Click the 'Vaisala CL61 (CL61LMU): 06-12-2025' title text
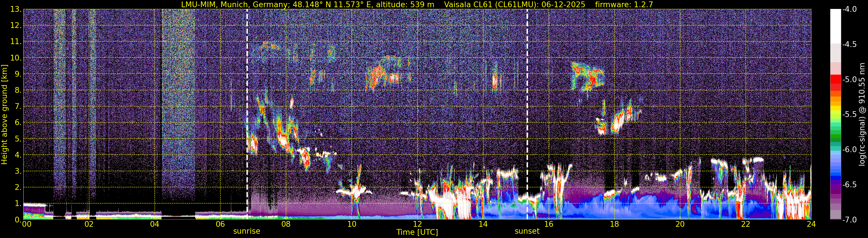Image resolution: width=868 pixels, height=238 pixels. pos(514,4)
